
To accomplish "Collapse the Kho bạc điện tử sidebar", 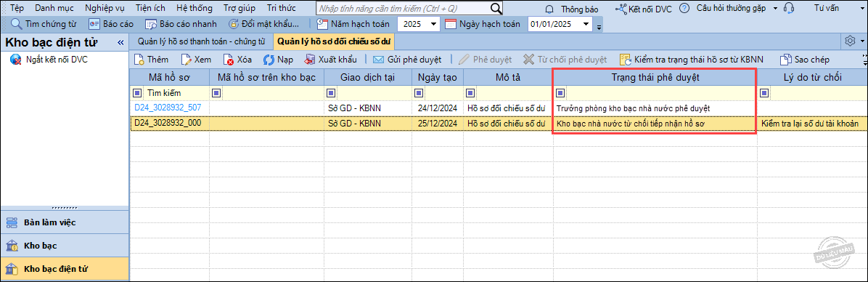I will 120,43.
